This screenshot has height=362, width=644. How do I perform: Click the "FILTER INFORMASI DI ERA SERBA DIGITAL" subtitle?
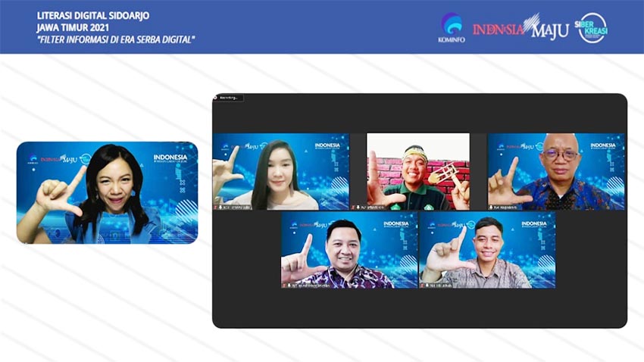pos(116,40)
